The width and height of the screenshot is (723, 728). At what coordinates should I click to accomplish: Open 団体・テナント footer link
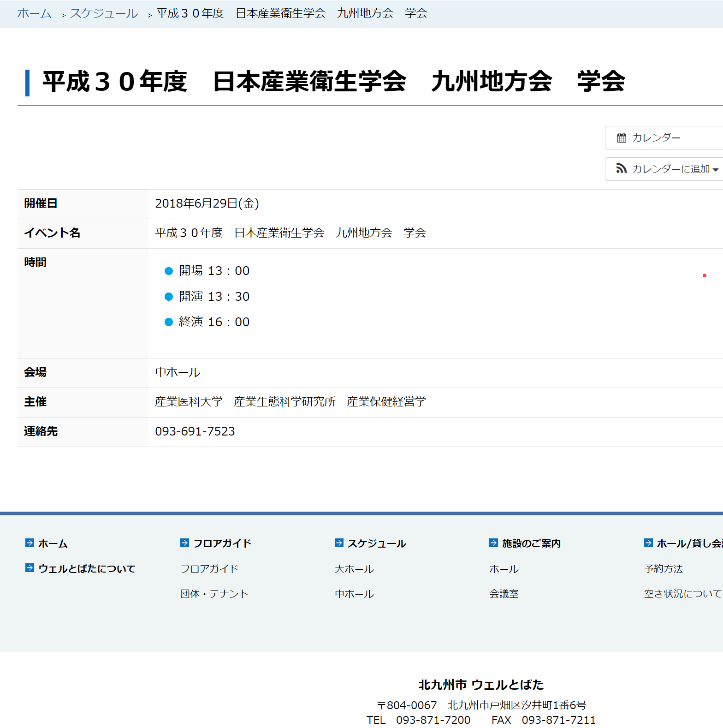pyautogui.click(x=214, y=594)
